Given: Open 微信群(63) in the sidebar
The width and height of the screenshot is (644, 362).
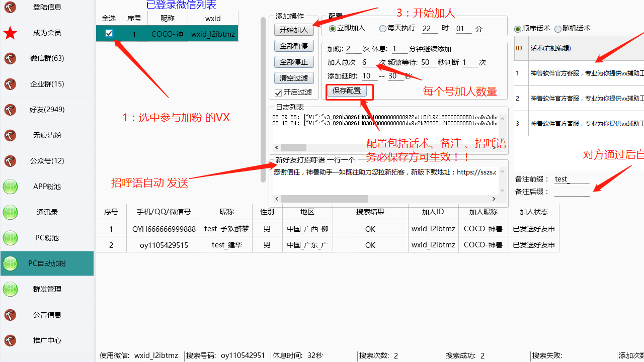Looking at the screenshot, I should pos(10,59).
